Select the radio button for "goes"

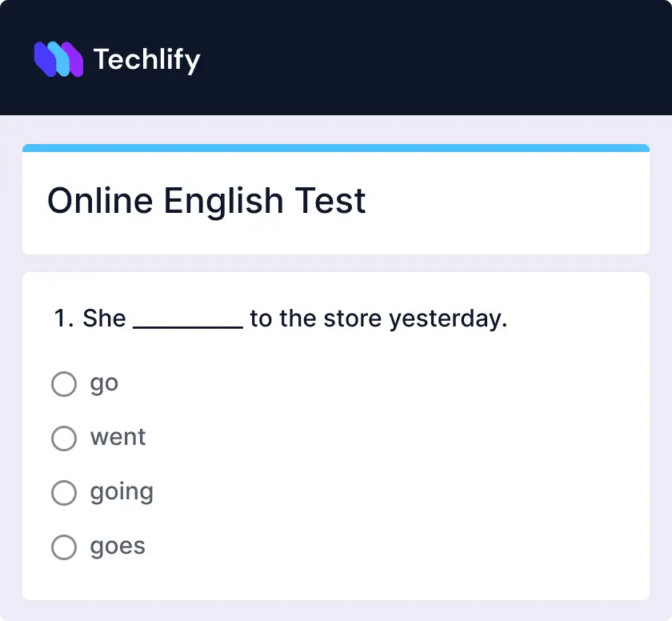tap(64, 547)
